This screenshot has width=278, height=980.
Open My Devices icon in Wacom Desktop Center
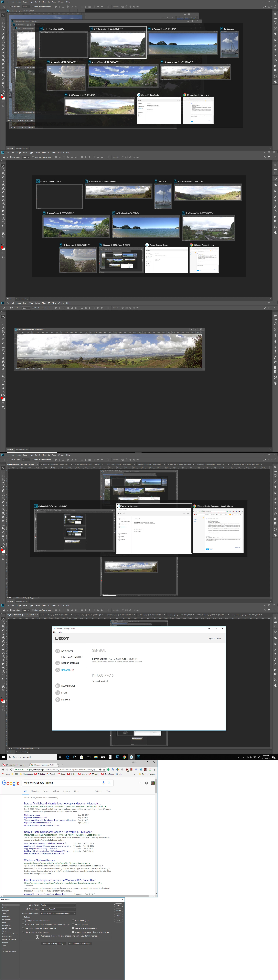57,651
